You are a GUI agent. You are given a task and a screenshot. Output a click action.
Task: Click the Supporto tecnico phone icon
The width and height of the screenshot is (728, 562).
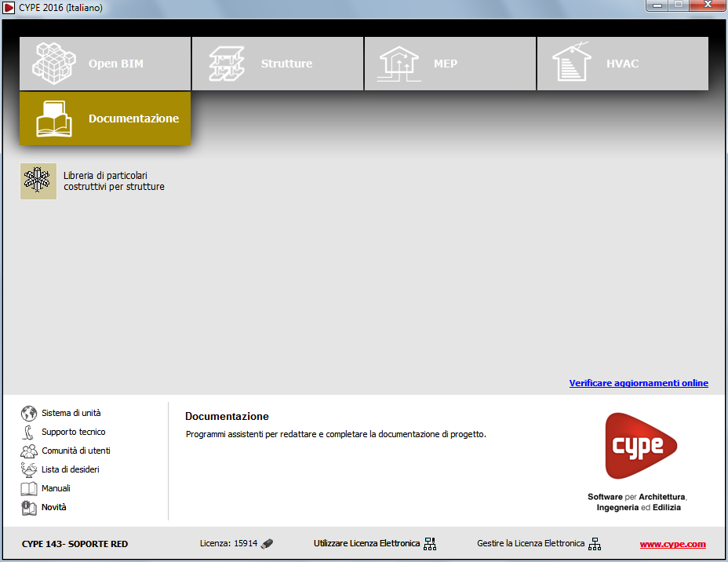28,432
